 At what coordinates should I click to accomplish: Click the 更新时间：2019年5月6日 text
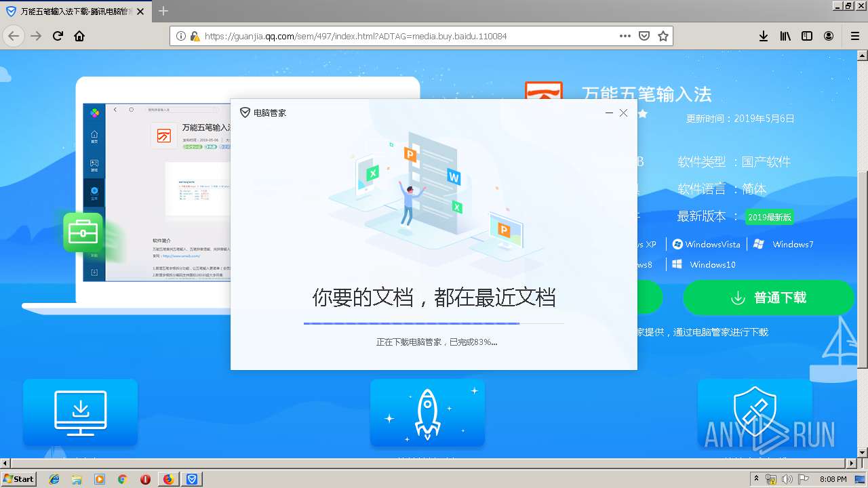point(740,119)
